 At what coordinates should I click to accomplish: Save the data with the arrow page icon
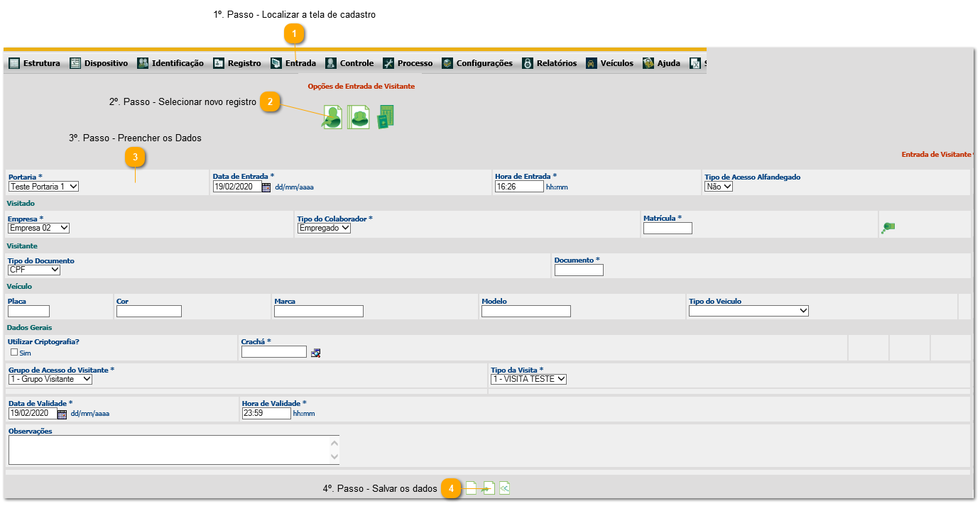point(489,488)
